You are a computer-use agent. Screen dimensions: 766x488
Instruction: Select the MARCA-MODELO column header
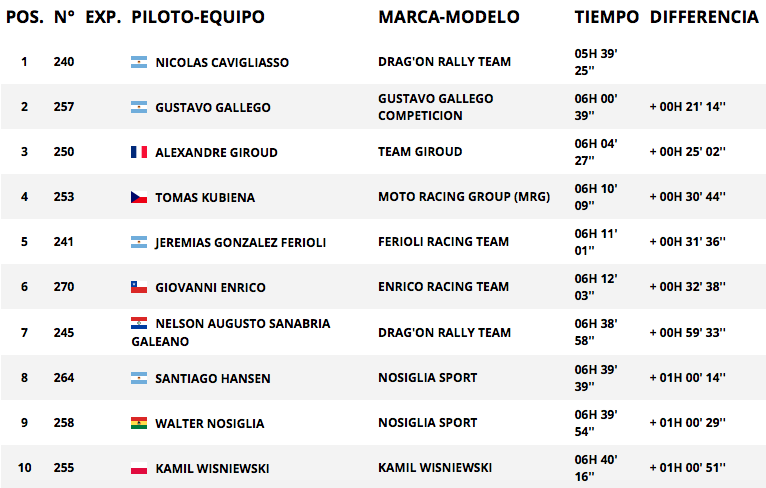(449, 17)
